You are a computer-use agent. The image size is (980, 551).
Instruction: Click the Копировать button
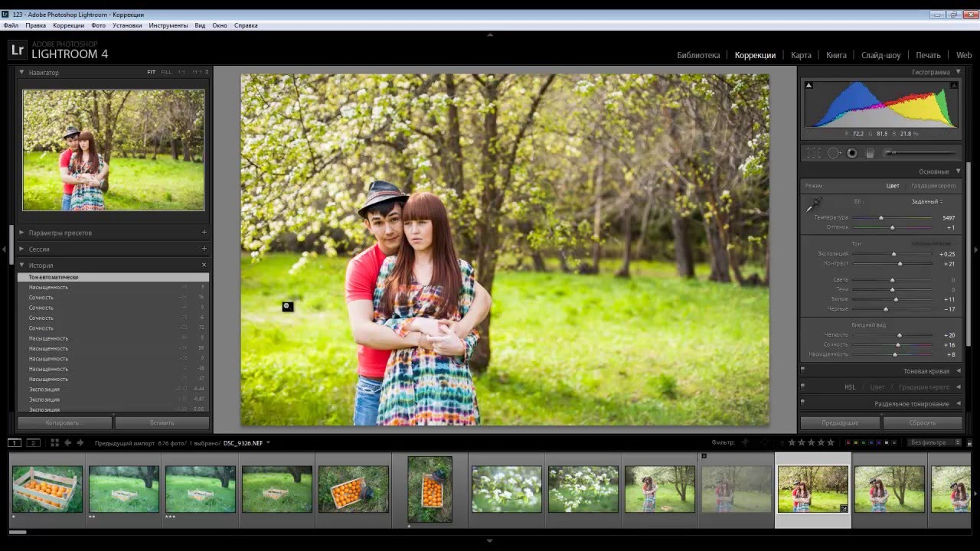coord(65,422)
